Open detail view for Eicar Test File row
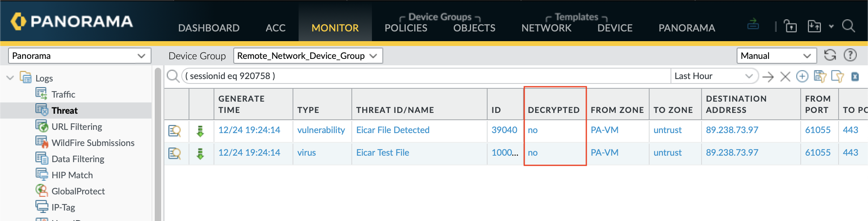 (174, 153)
